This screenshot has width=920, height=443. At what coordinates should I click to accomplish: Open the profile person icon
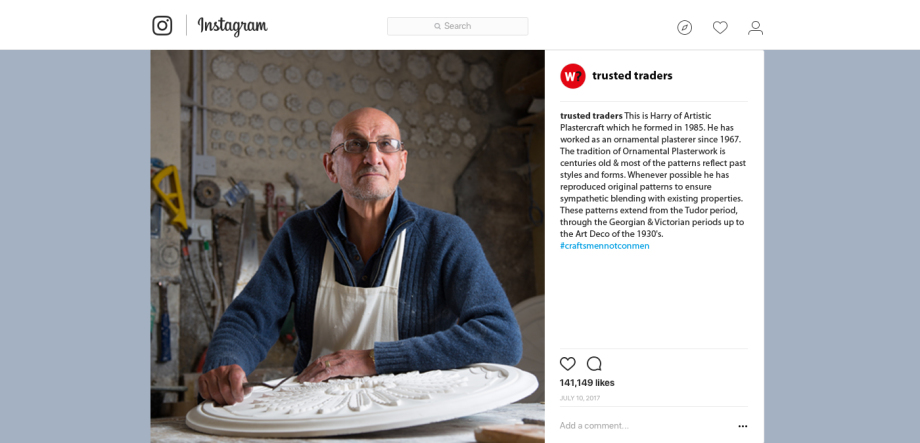point(755,28)
